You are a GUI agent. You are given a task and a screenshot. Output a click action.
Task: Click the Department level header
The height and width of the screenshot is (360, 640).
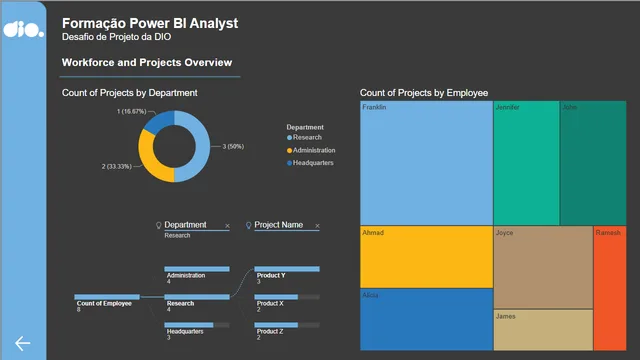[185, 225]
